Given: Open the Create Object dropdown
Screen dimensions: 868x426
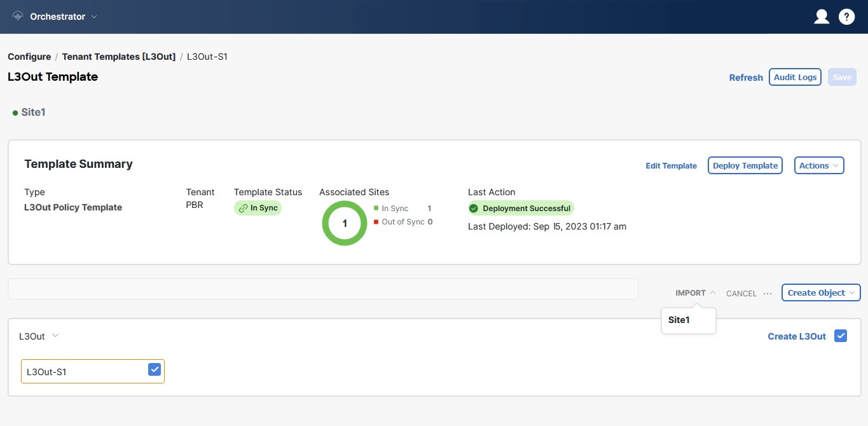Looking at the screenshot, I should [x=821, y=292].
